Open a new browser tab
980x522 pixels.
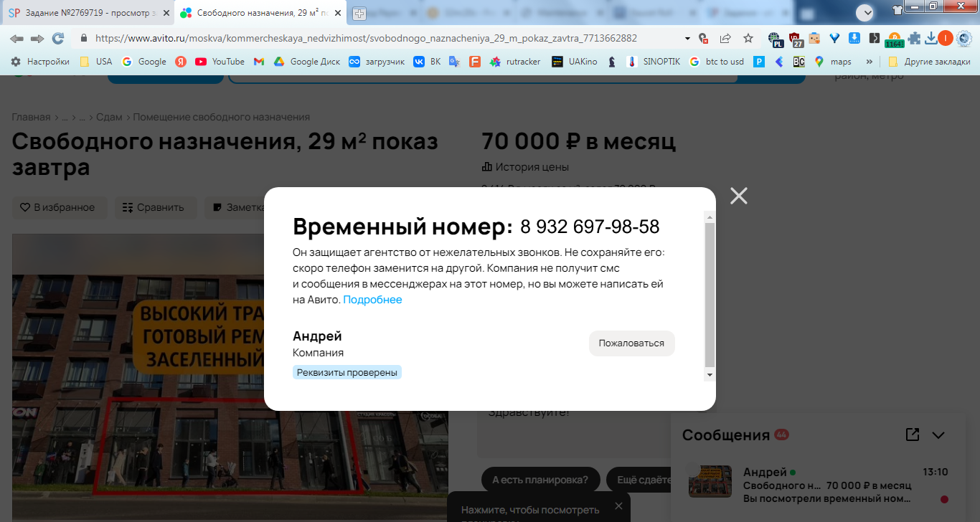359,13
